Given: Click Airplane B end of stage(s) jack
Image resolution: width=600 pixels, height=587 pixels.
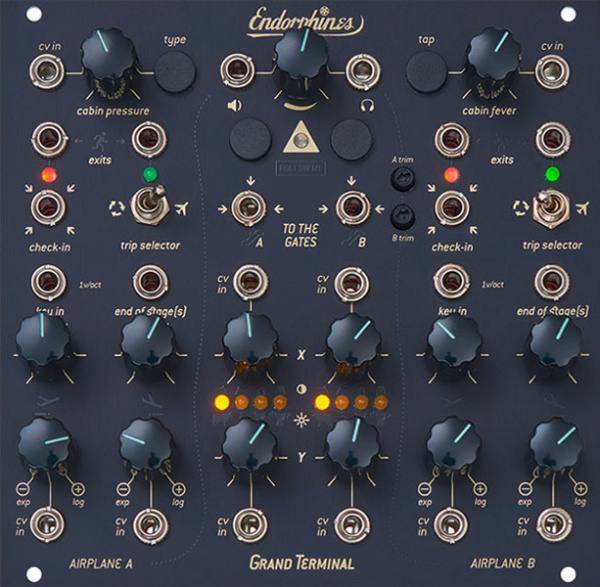Looking at the screenshot, I should pyautogui.click(x=552, y=282).
